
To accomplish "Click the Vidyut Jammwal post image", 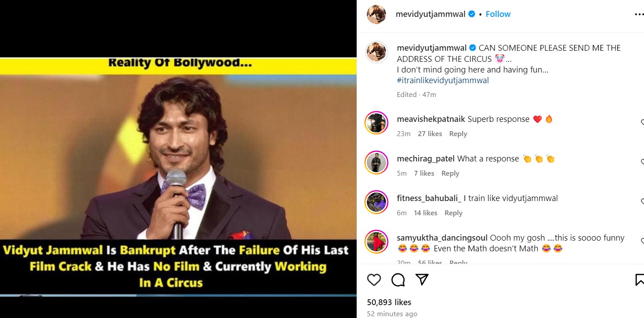I will tap(178, 177).
